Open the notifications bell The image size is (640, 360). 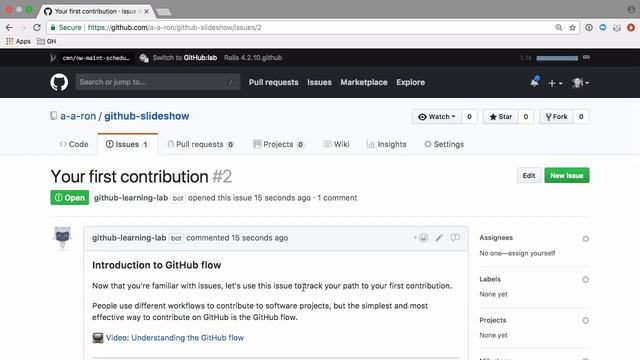coord(534,82)
